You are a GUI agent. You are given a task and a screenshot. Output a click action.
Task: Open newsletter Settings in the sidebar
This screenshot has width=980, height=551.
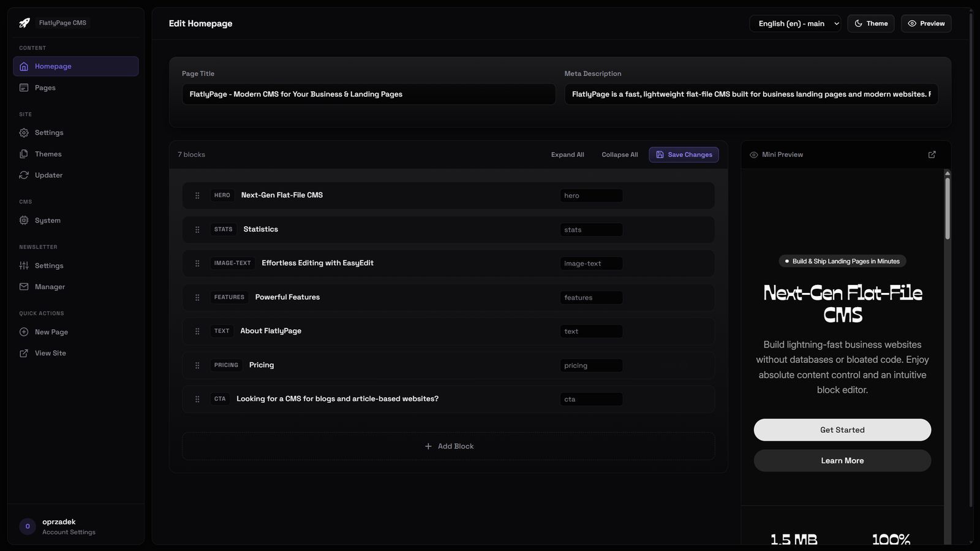click(x=76, y=265)
